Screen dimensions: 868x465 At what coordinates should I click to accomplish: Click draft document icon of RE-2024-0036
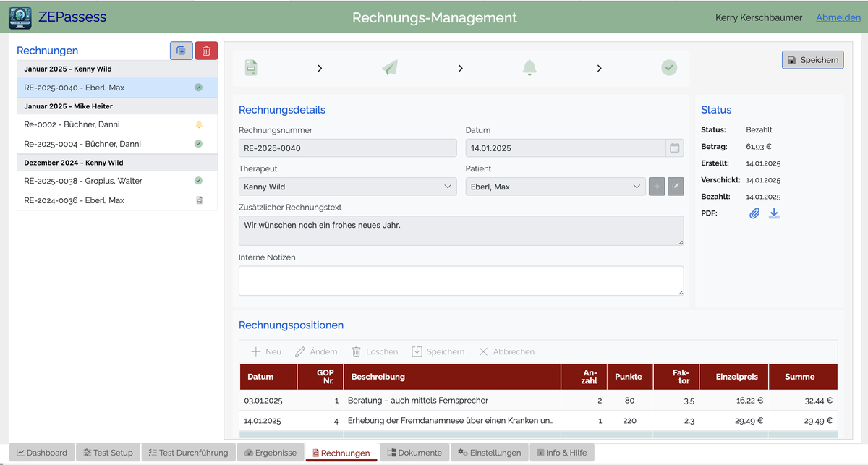(x=199, y=200)
